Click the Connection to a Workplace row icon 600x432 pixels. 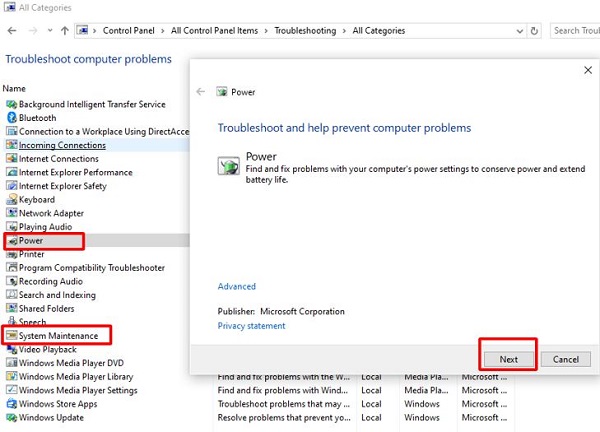[x=12, y=132]
